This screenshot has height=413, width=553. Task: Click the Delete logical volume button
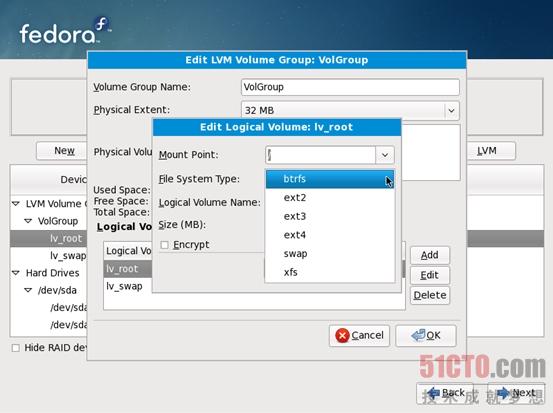430,295
